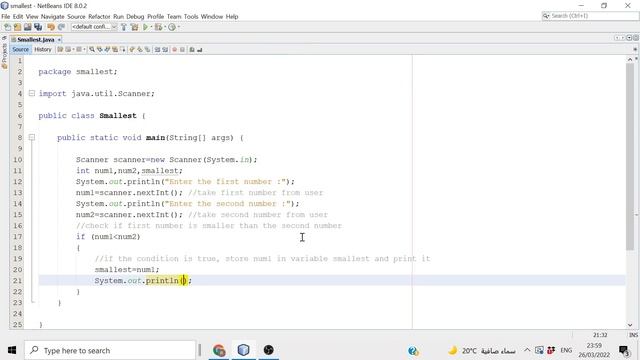Click the Start Macro Recording red icon
Image resolution: width=640 pixels, height=360 pixels.
pos(174,49)
